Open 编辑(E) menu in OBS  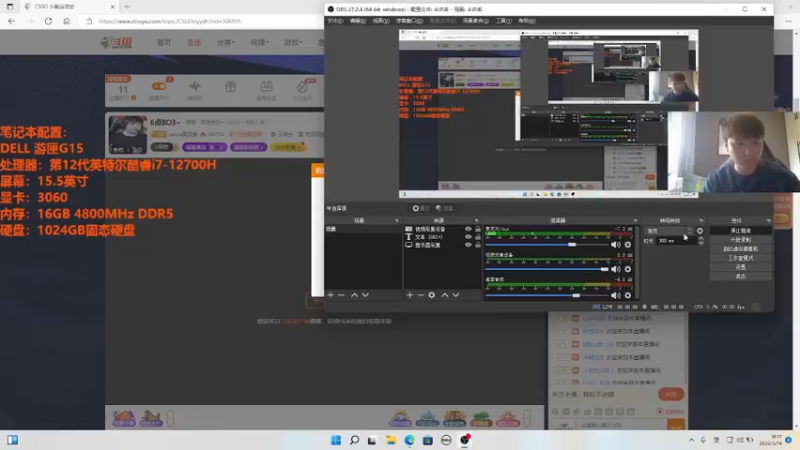click(358, 21)
